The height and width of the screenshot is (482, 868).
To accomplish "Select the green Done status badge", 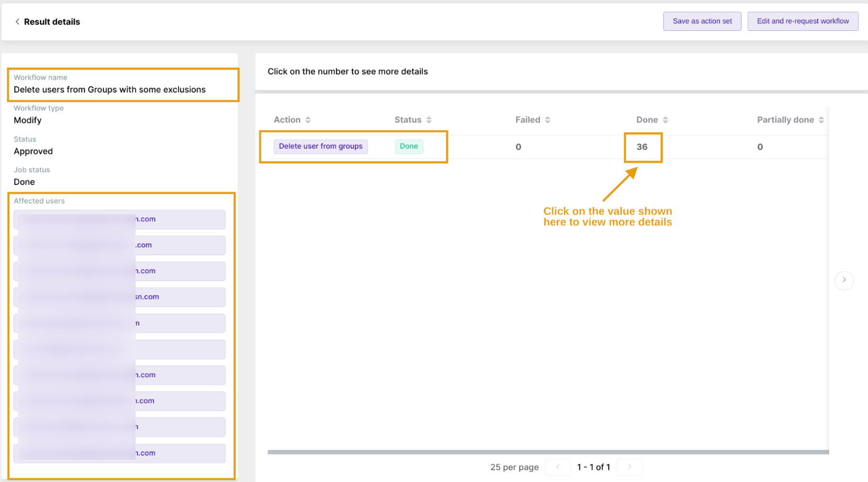I will [x=409, y=146].
